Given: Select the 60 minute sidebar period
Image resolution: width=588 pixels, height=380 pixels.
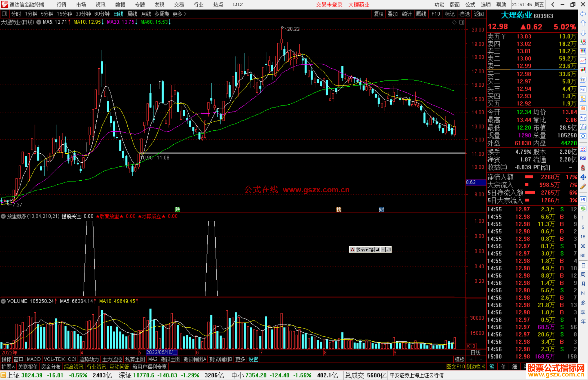Looking at the screenshot, I should click(x=583, y=256).
